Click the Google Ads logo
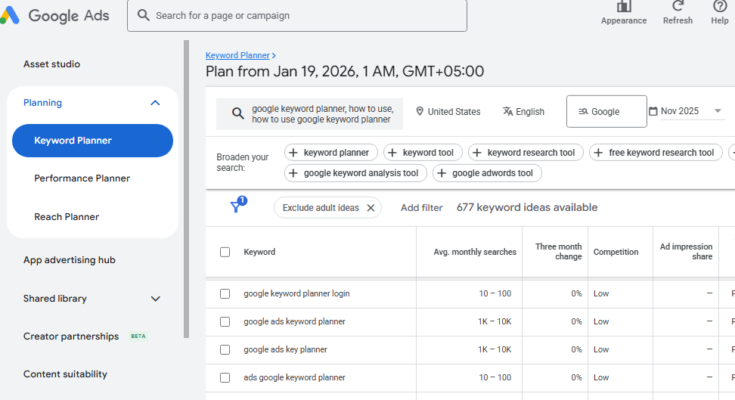 (x=55, y=15)
